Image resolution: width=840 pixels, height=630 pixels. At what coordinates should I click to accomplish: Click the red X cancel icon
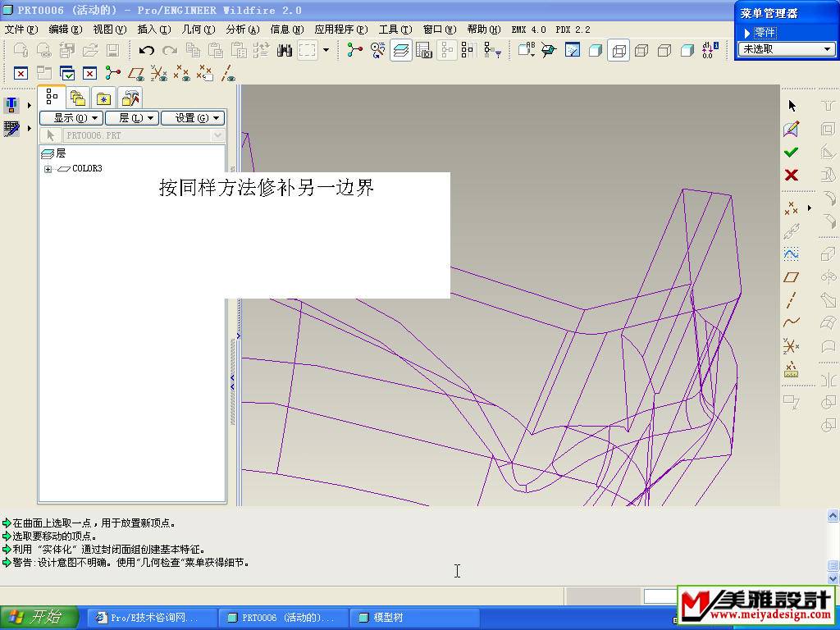pos(791,175)
